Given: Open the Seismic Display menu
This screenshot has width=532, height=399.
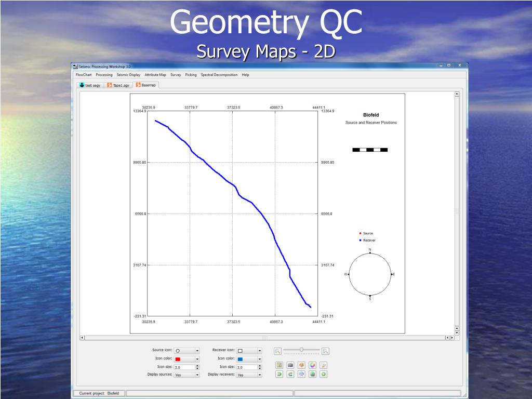Looking at the screenshot, I should [x=128, y=75].
